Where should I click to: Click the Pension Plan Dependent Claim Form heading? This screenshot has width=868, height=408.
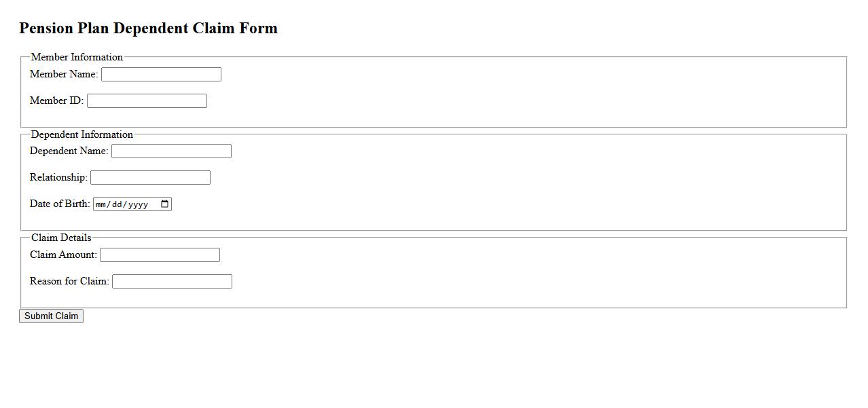coord(148,29)
